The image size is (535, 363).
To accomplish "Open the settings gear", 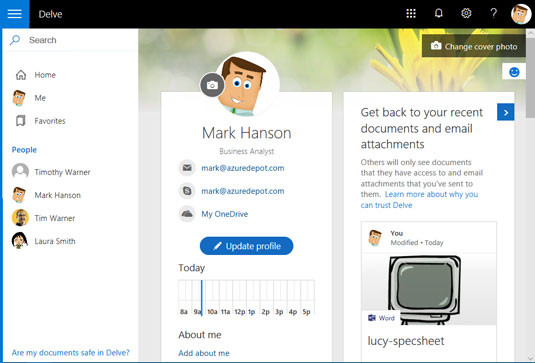I will pos(466,14).
